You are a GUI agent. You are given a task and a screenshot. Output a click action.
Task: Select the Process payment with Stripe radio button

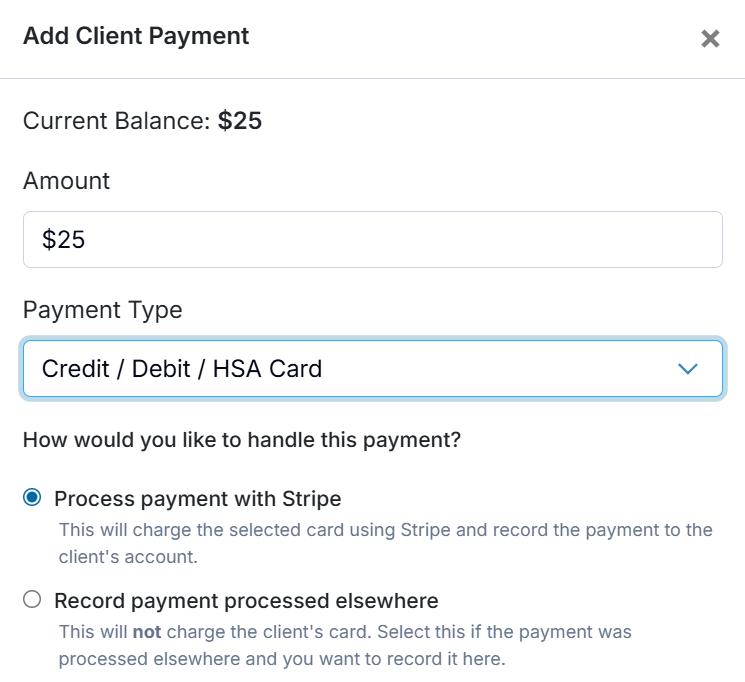click(x=33, y=498)
